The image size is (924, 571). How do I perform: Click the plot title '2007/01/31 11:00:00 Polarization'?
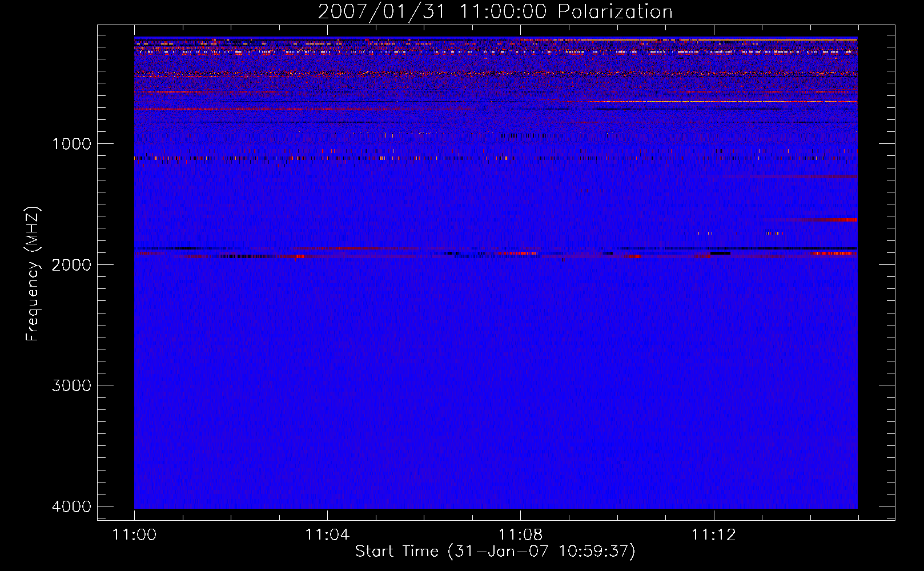[495, 12]
